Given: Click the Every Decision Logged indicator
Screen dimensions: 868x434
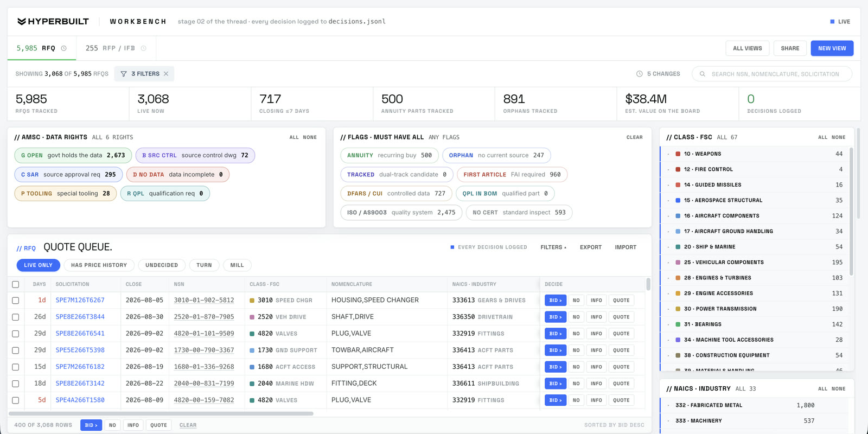Looking at the screenshot, I should (x=489, y=247).
